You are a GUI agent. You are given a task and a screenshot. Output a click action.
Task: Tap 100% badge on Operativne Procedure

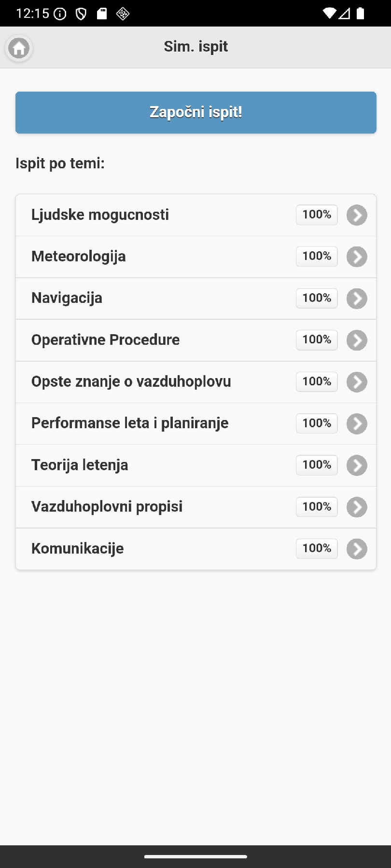(x=317, y=340)
